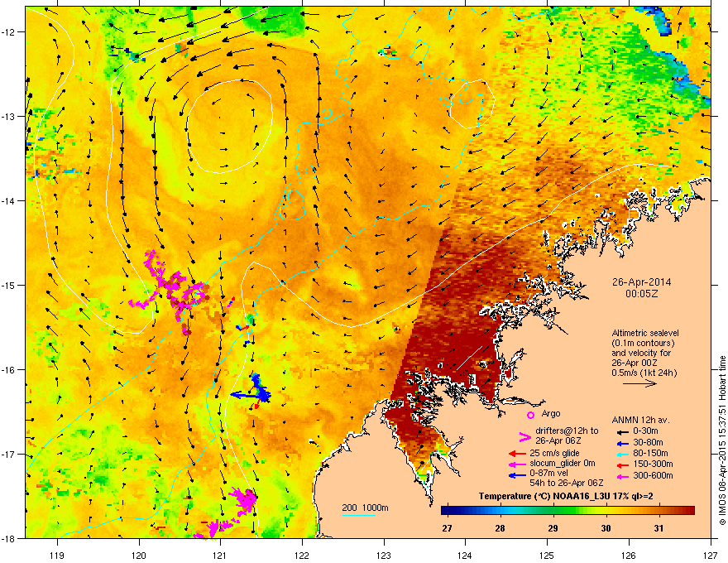The width and height of the screenshot is (728, 563).
Task: Click the '0-30m' depth label
Action: [645, 431]
